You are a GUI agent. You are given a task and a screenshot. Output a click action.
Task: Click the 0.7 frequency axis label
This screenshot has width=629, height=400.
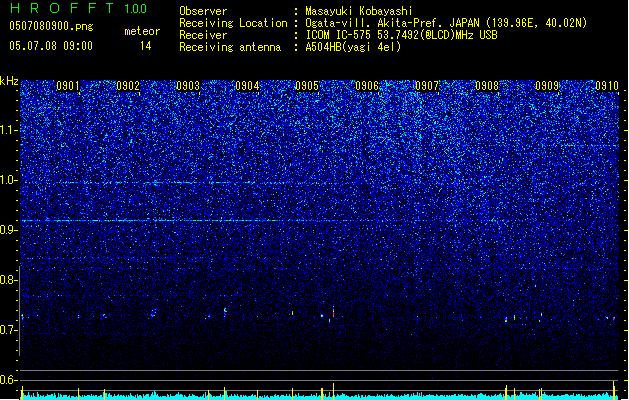(x=9, y=330)
